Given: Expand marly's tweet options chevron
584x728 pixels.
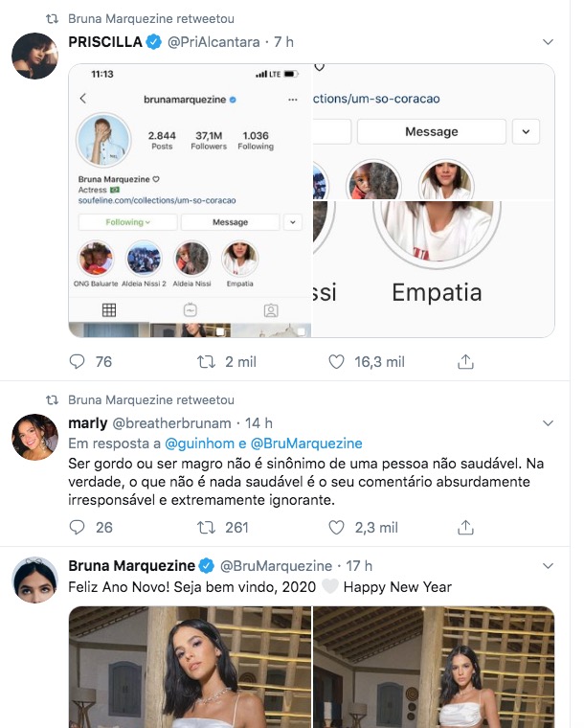Looking at the screenshot, I should point(548,422).
